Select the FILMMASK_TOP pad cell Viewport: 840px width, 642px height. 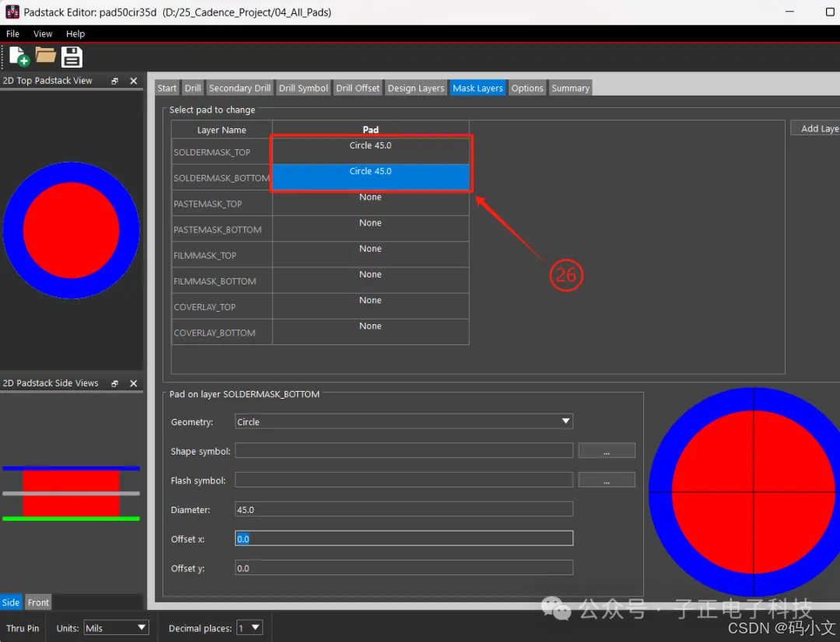point(371,254)
